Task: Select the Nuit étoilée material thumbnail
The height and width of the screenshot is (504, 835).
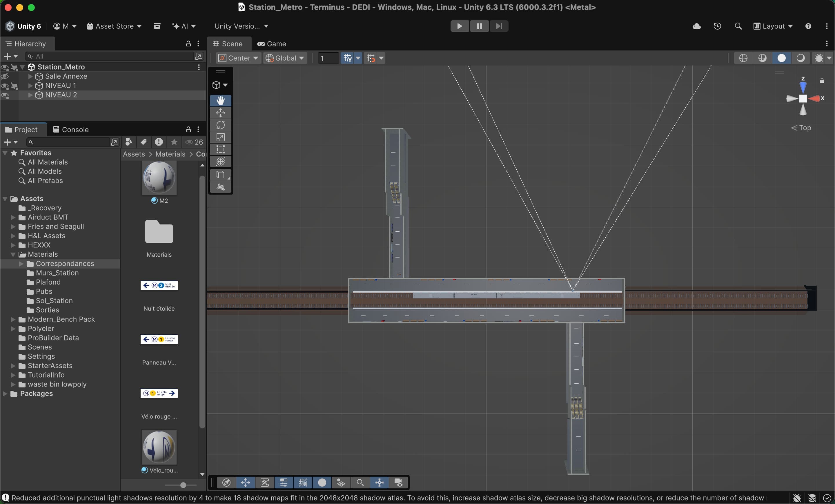Action: point(159,285)
